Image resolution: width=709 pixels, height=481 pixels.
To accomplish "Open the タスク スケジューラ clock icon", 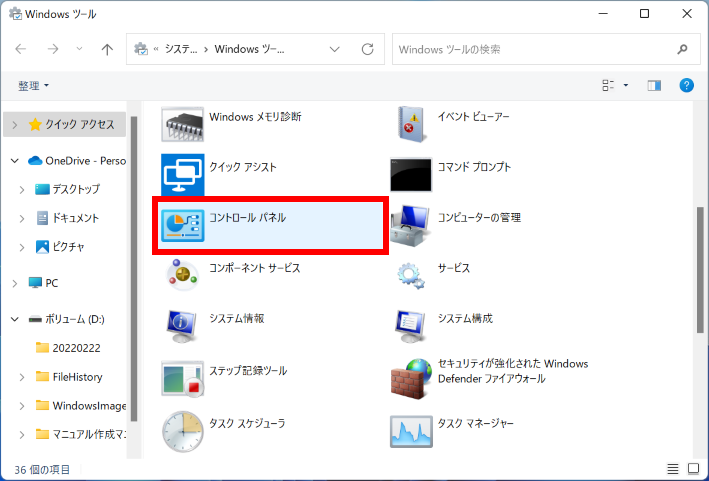I will 182,431.
